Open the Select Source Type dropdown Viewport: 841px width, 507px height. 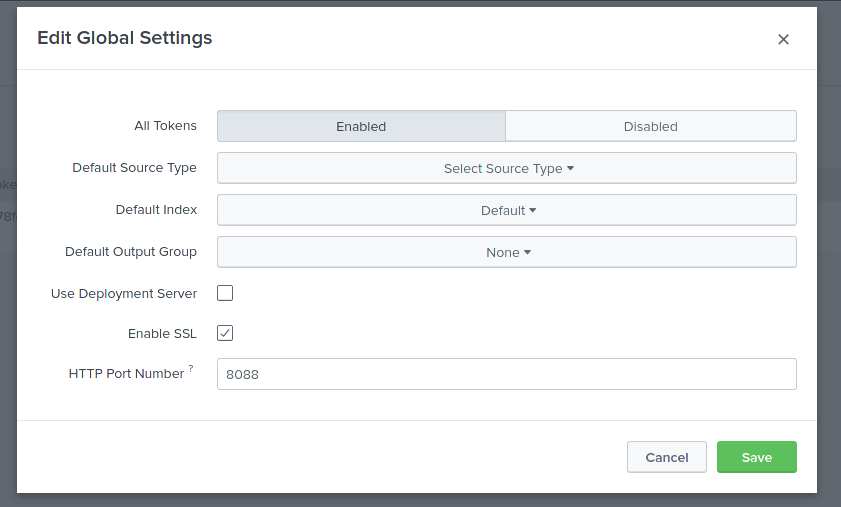(x=506, y=168)
